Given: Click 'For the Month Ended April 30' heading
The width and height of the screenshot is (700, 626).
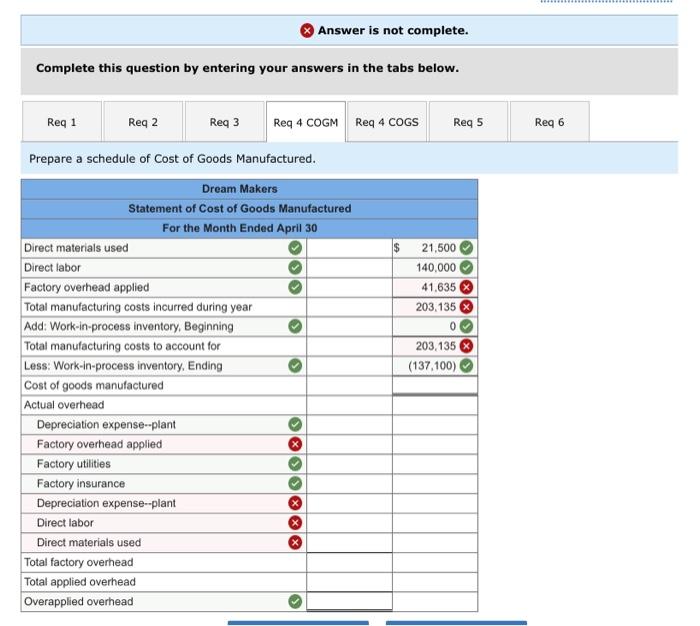Looking at the screenshot, I should coord(240,228).
